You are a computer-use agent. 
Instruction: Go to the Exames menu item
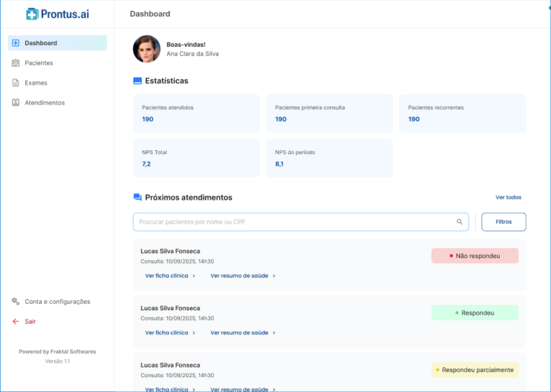pos(57,83)
